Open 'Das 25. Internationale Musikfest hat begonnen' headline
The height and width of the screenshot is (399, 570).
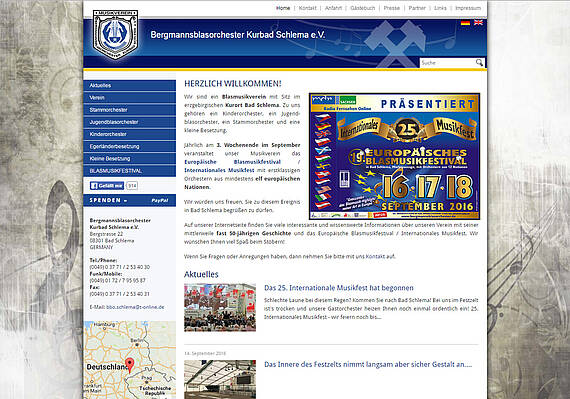click(x=339, y=288)
